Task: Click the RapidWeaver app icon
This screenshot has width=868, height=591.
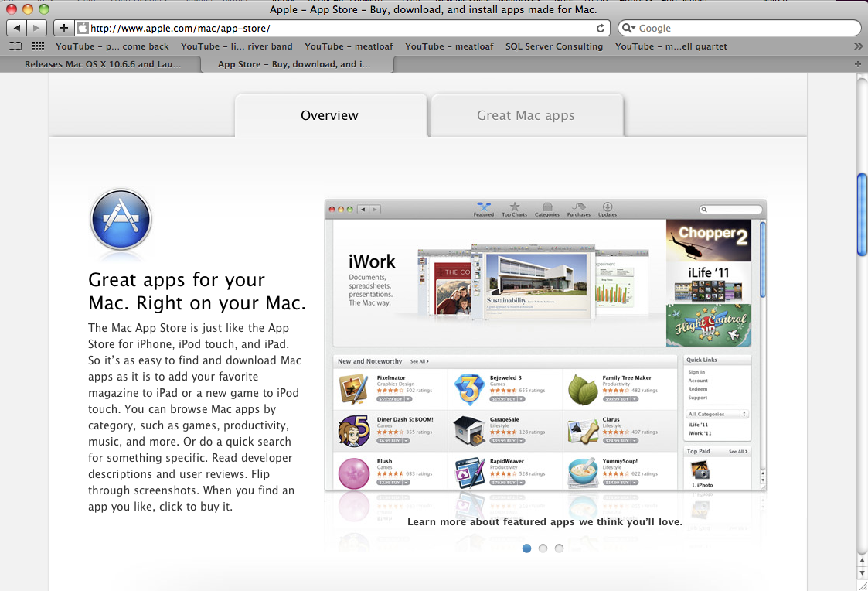Action: click(x=469, y=473)
